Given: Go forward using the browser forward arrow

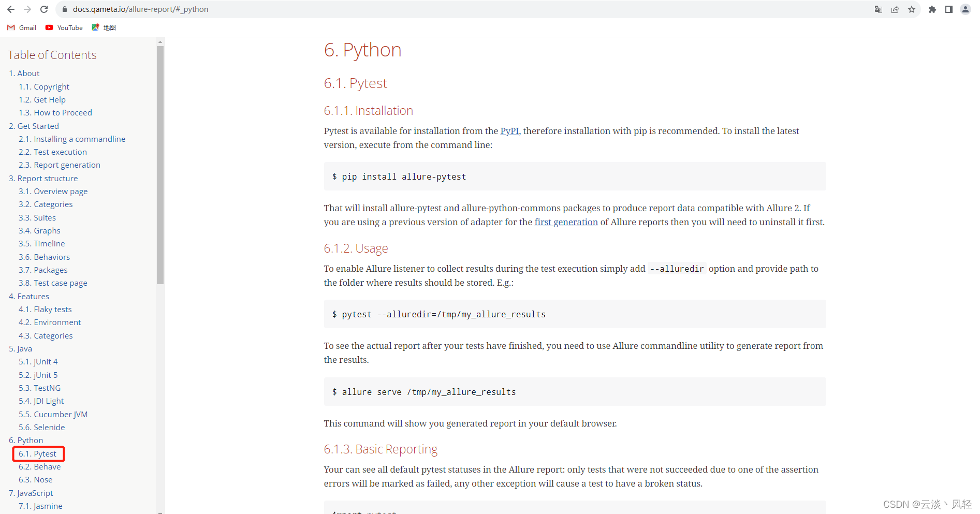Looking at the screenshot, I should 27,9.
